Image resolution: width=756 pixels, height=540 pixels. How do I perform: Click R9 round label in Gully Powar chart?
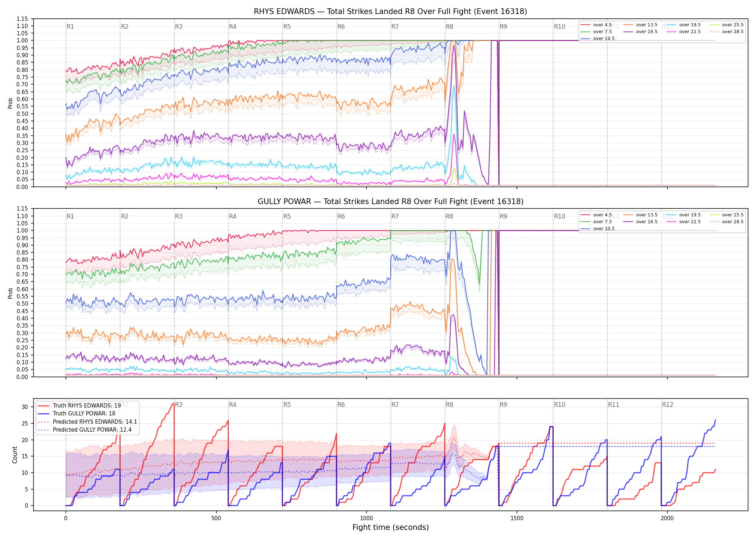click(x=503, y=216)
